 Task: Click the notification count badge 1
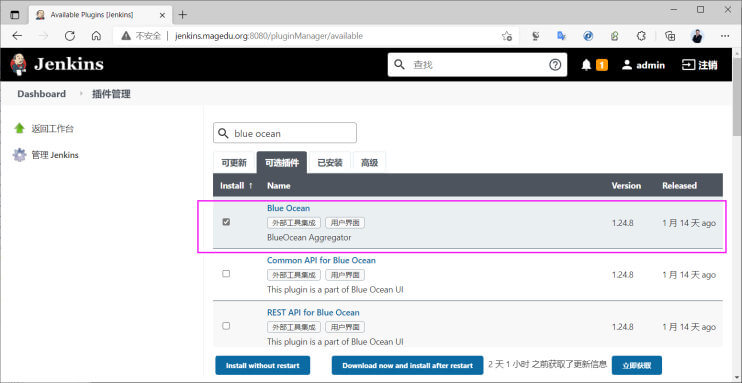[x=601, y=65]
